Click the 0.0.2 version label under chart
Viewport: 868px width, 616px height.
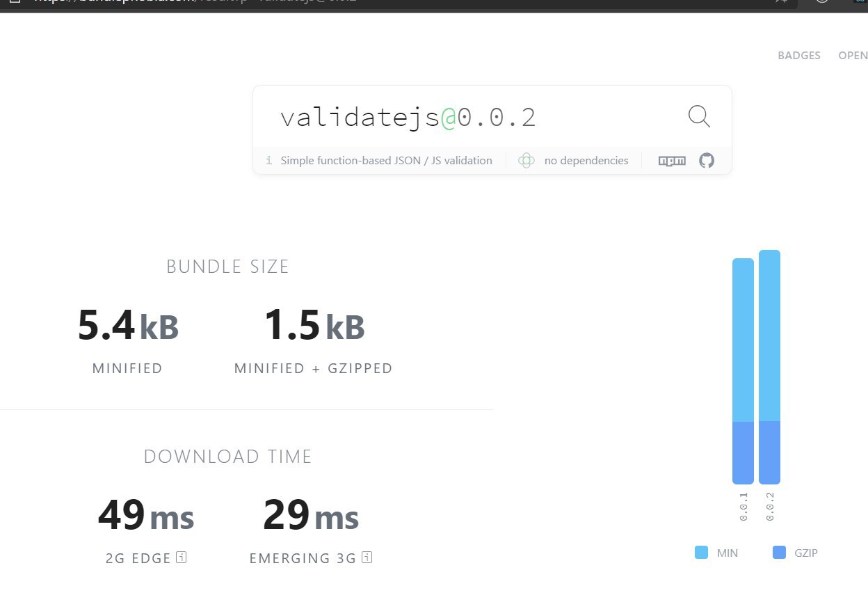(x=770, y=507)
